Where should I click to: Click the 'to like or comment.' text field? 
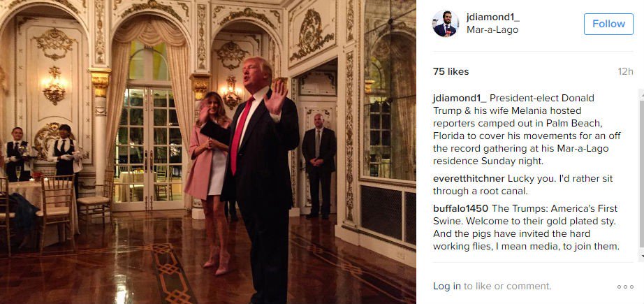click(x=508, y=287)
